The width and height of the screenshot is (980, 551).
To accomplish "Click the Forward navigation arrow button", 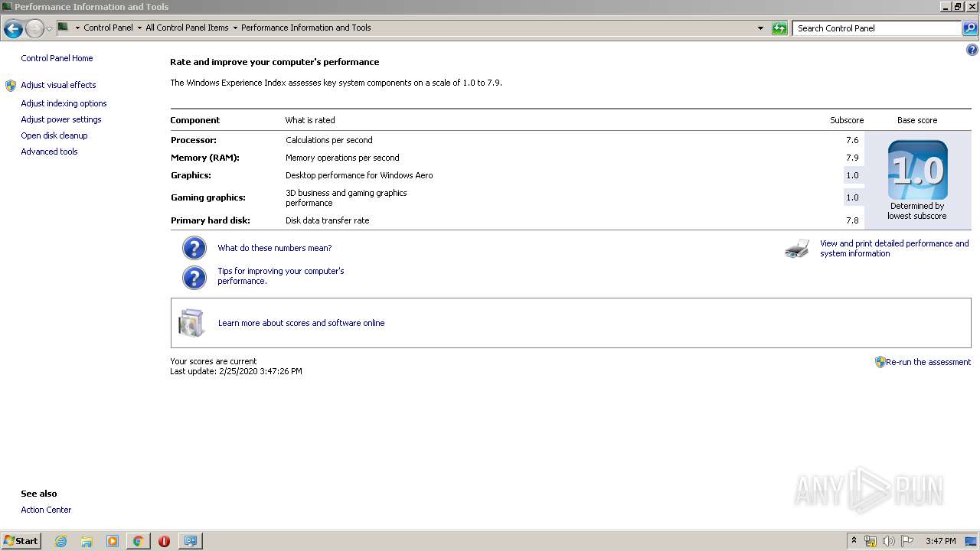I will point(34,29).
